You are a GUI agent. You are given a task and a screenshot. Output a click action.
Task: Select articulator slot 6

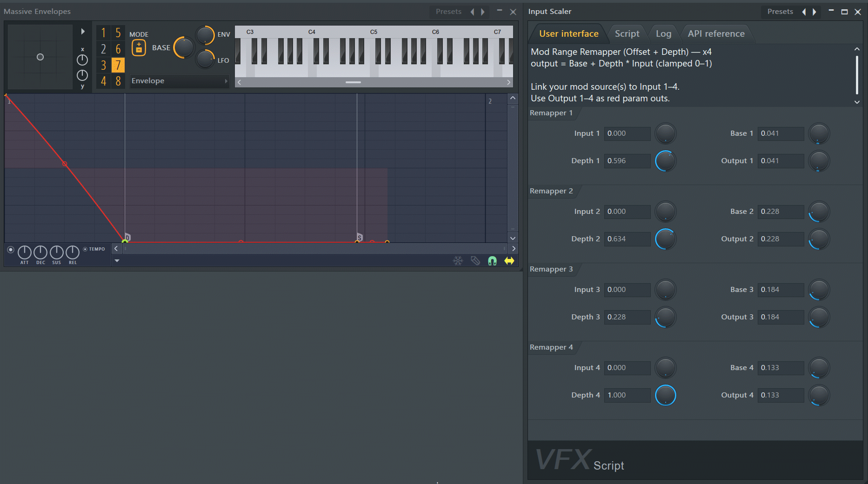point(118,49)
